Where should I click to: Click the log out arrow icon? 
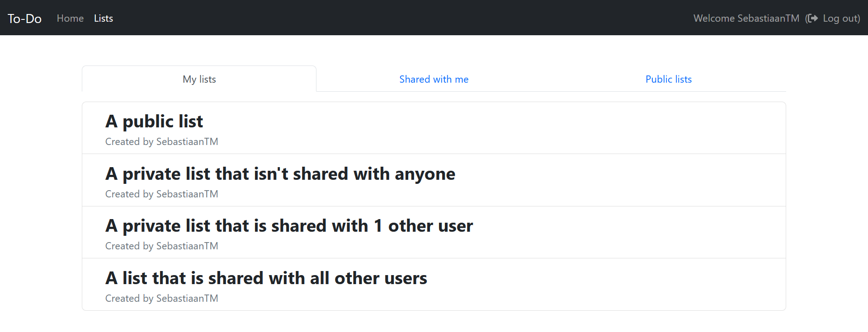click(x=813, y=18)
